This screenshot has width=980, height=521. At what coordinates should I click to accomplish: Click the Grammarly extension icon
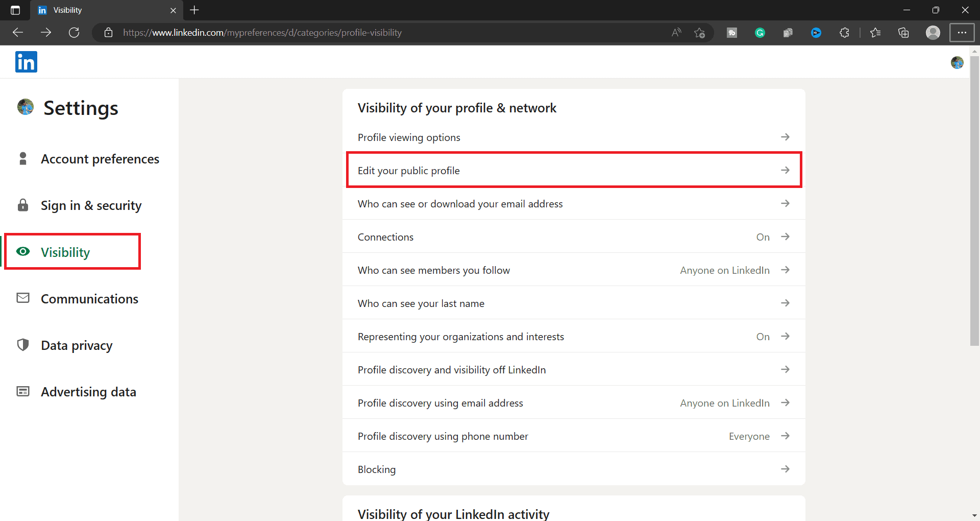760,33
